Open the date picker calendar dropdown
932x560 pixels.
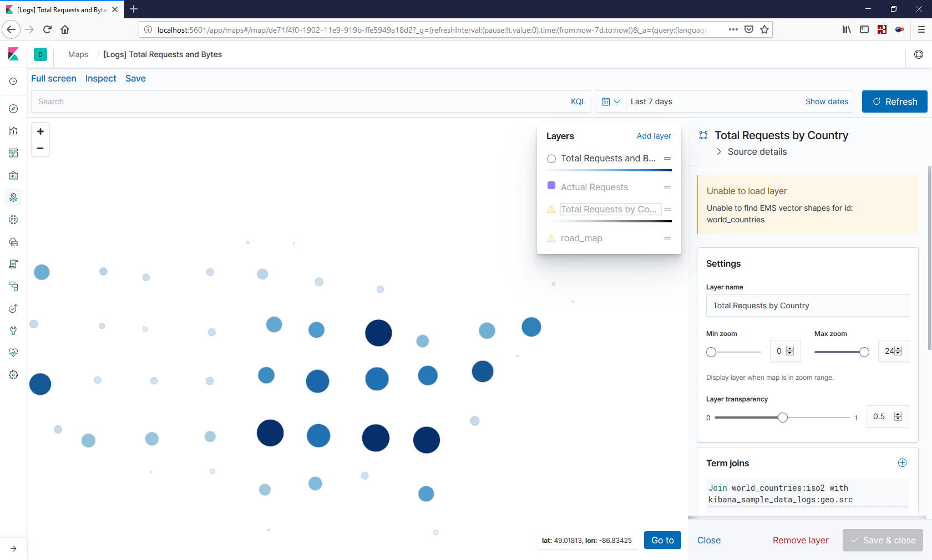click(x=610, y=101)
